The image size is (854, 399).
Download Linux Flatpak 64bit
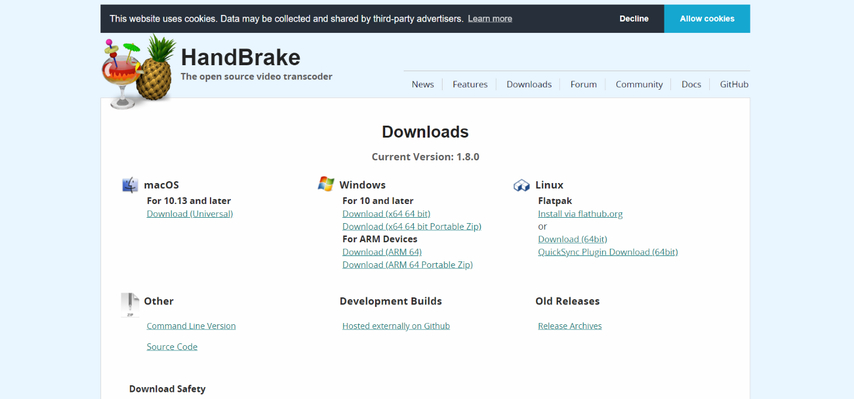pyautogui.click(x=572, y=239)
